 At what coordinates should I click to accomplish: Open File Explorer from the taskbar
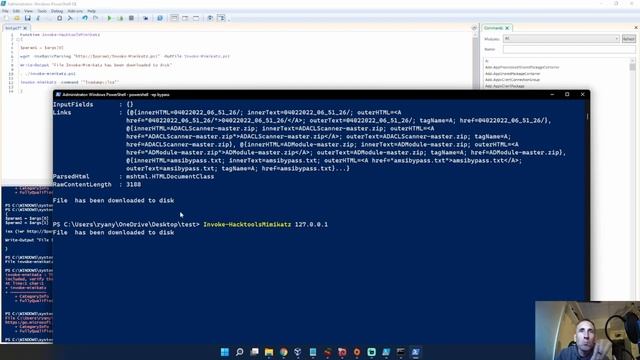(269, 352)
